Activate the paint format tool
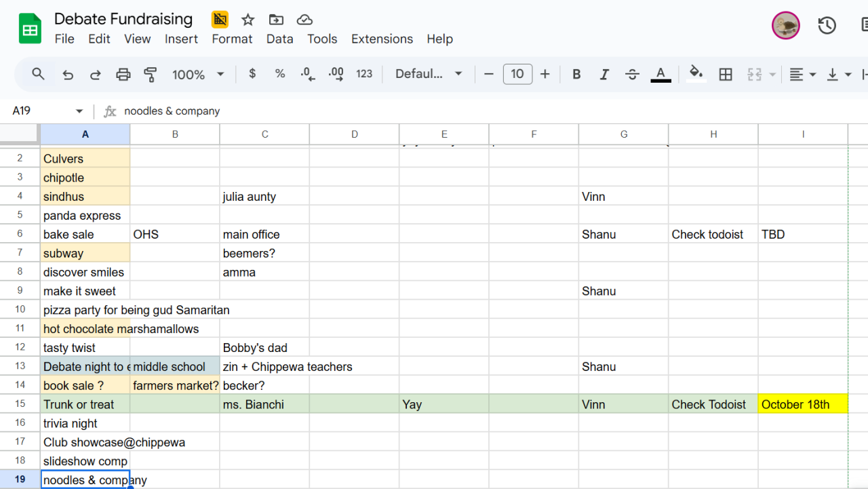Viewport: 868px width, 489px height. pyautogui.click(x=151, y=74)
